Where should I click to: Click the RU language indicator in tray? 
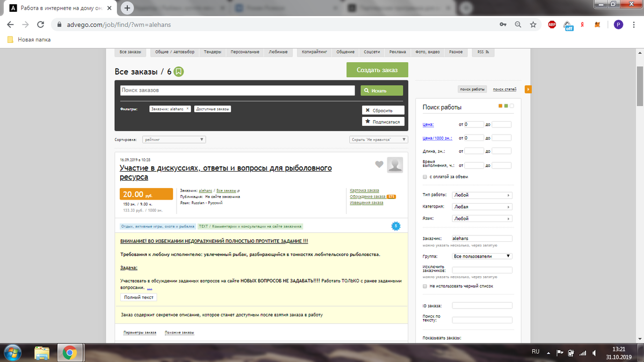tap(535, 352)
